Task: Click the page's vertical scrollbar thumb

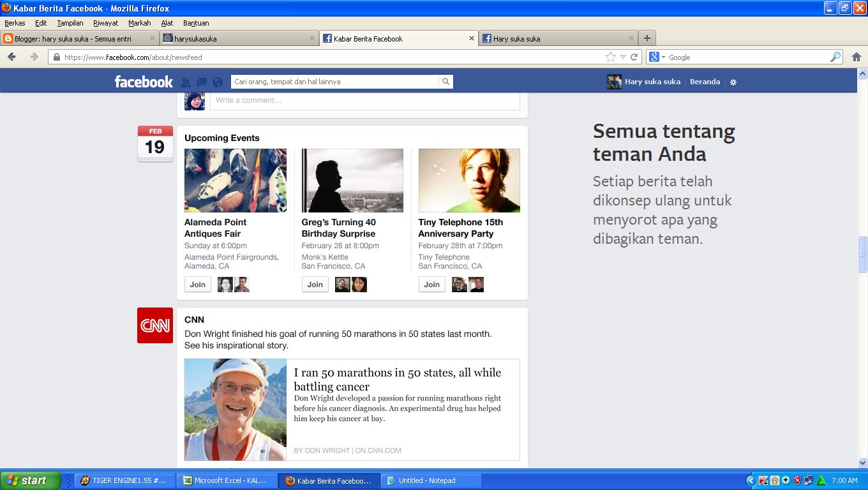Action: click(863, 254)
